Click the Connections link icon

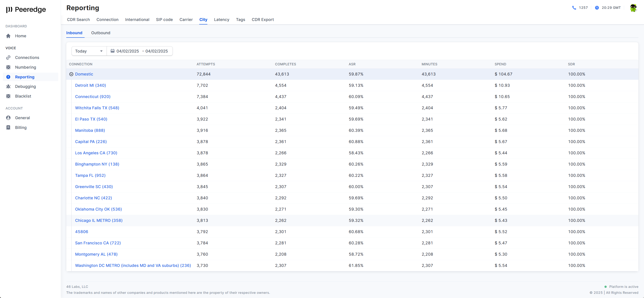coord(8,57)
